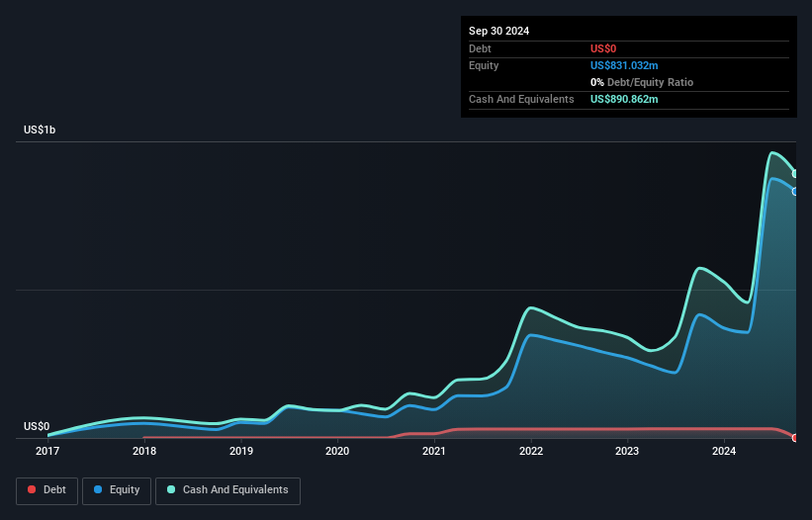Screen dimensions: 812x520
Task: Select the 2018 x-axis label
Action: 144,451
